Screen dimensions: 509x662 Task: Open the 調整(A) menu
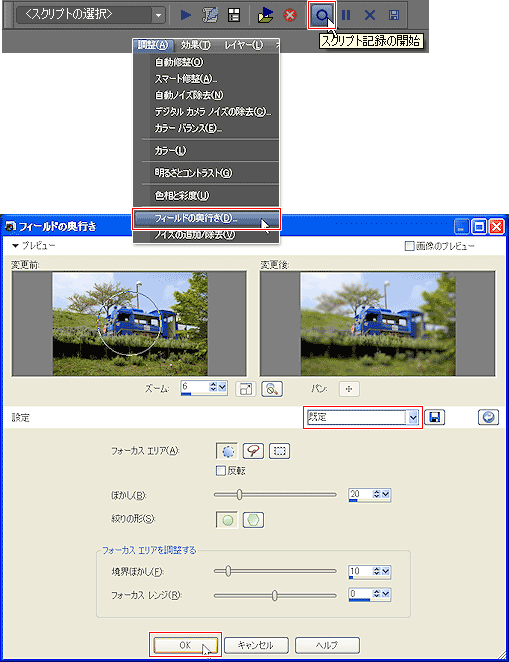(152, 45)
